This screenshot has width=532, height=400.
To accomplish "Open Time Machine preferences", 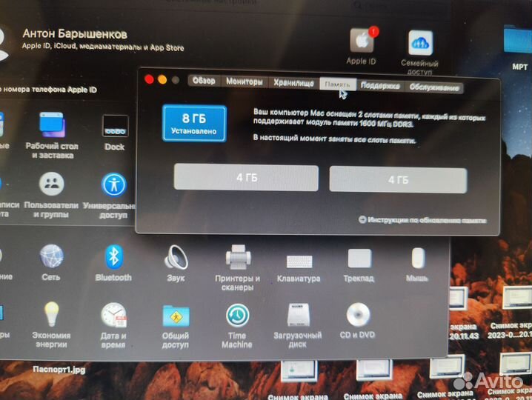I will click(x=238, y=316).
